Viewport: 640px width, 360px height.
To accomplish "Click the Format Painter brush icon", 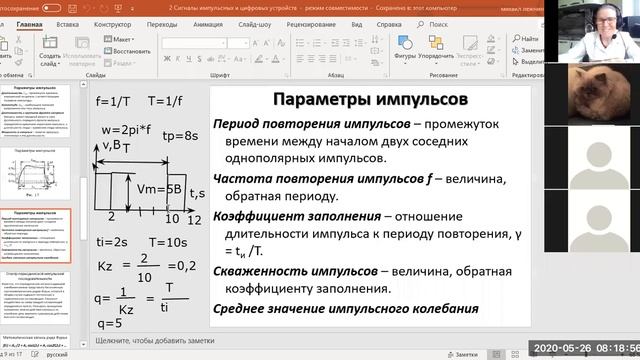I will click(18, 62).
